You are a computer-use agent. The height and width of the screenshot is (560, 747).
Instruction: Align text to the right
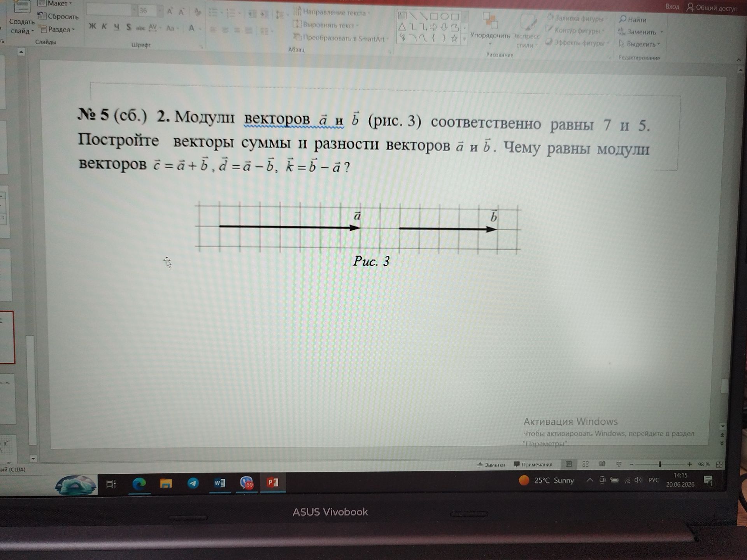point(237,30)
